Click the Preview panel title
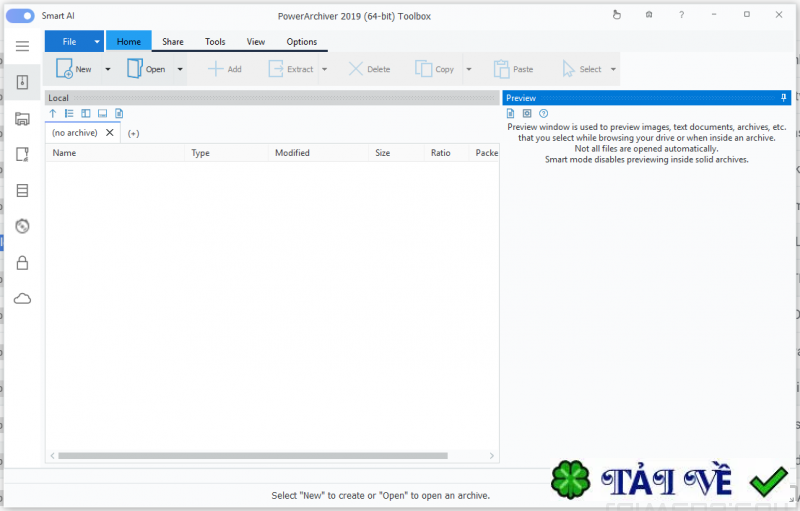This screenshot has height=511, width=800. click(520, 98)
